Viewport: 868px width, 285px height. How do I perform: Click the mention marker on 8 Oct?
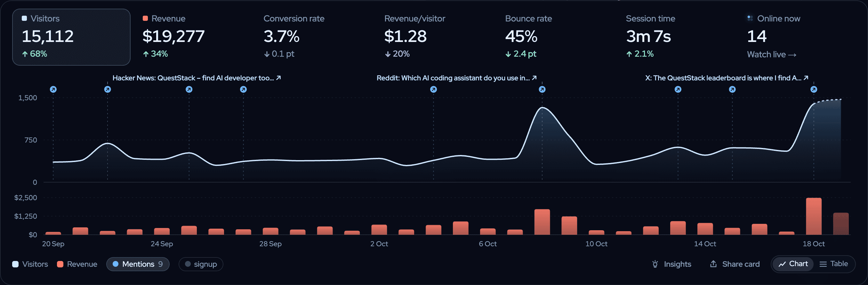[x=542, y=89]
